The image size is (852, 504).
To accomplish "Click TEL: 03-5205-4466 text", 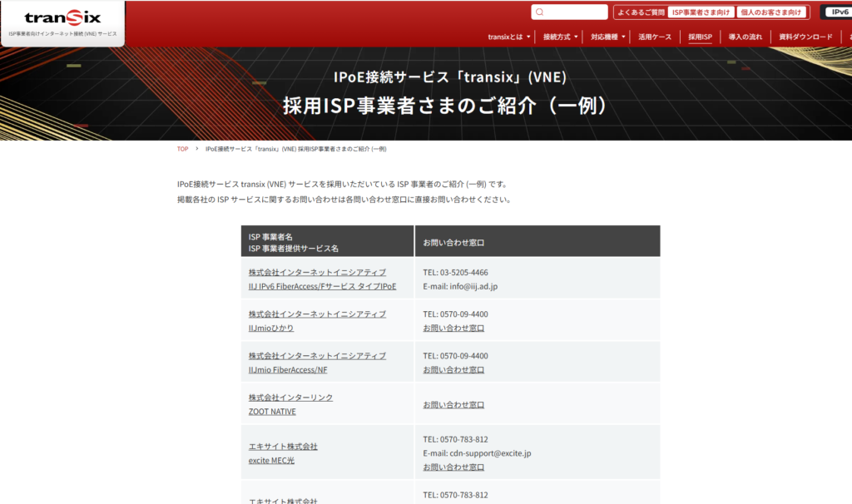I will coord(455,272).
